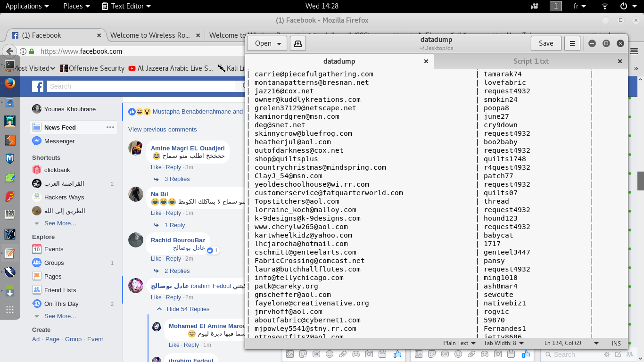The image size is (644, 362).
Task: Click workspace indicator 1 in top bar
Action: pyautogui.click(x=556, y=6)
